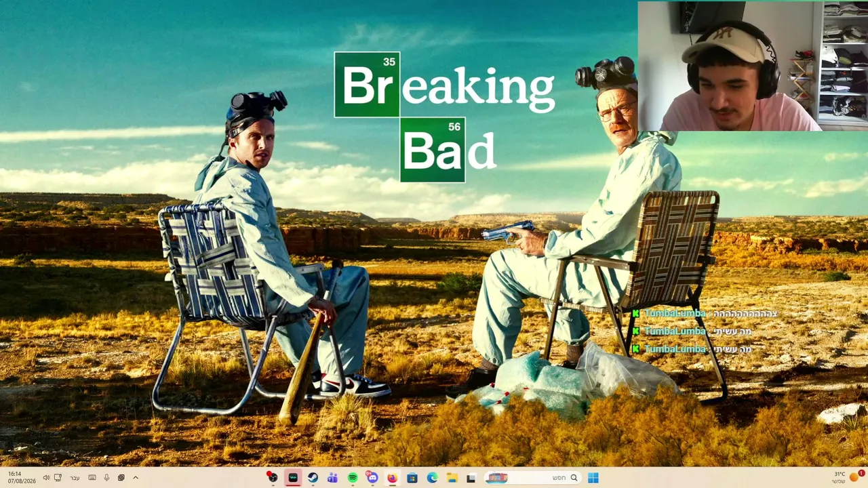Open Discord from the taskbar
This screenshot has width=868, height=488.
pos(372,478)
